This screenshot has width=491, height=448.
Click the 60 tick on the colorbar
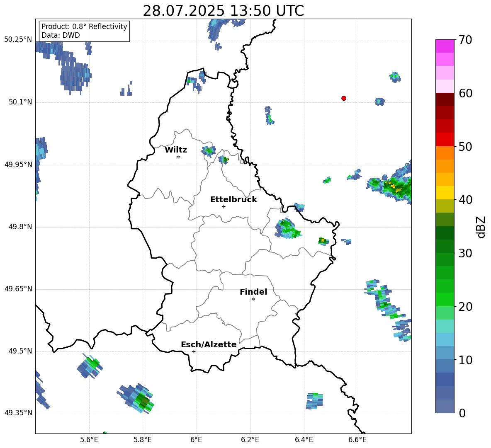[x=465, y=93]
